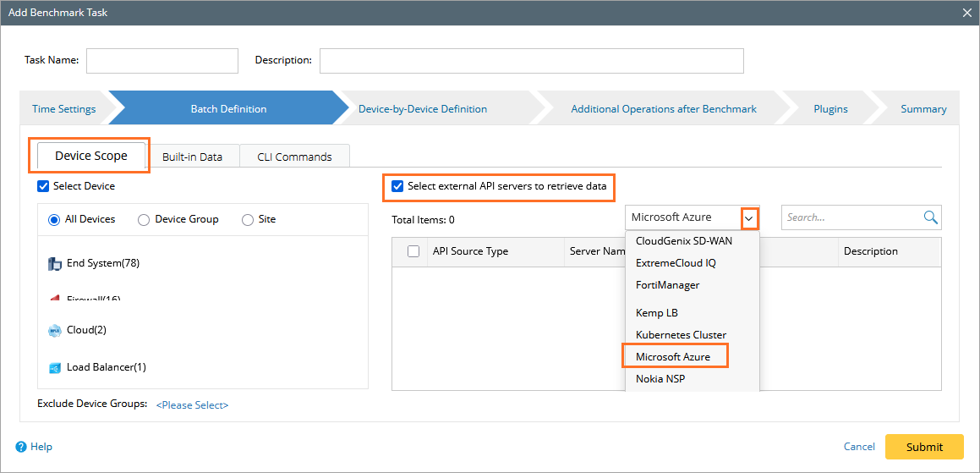The height and width of the screenshot is (473, 980).
Task: Close the Add Benchmark Task dialog
Action: click(967, 13)
